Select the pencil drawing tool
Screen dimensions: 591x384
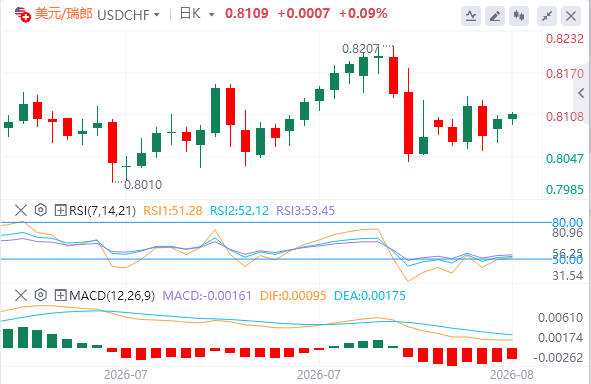tap(495, 16)
